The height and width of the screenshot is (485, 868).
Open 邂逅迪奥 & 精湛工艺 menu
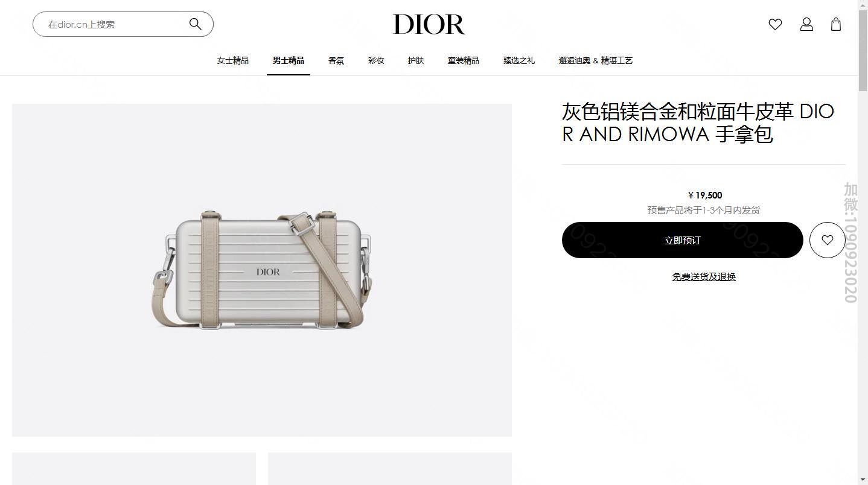pyautogui.click(x=596, y=60)
